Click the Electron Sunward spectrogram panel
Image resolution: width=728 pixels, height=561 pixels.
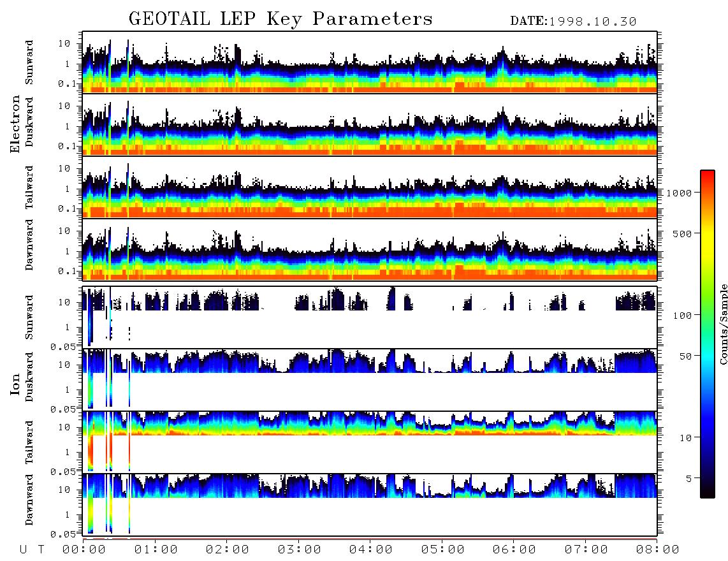370,62
